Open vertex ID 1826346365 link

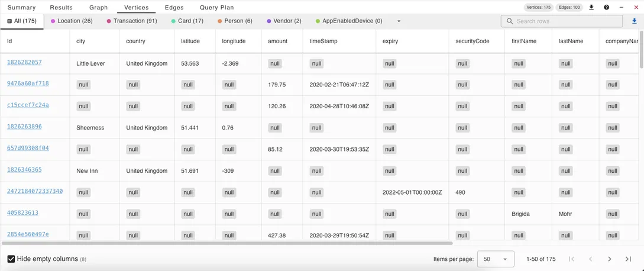24,169
